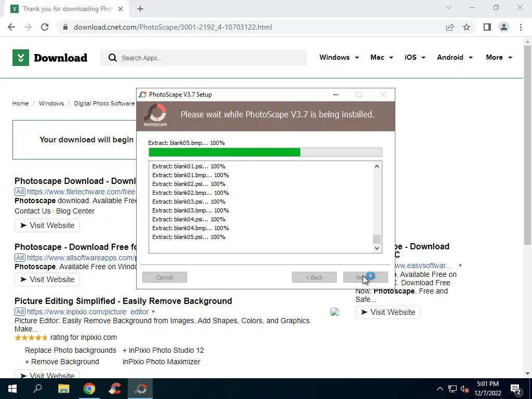Viewport: 532px width, 399px height.
Task: Click the green Download logo icon
Action: pyautogui.click(x=21, y=58)
